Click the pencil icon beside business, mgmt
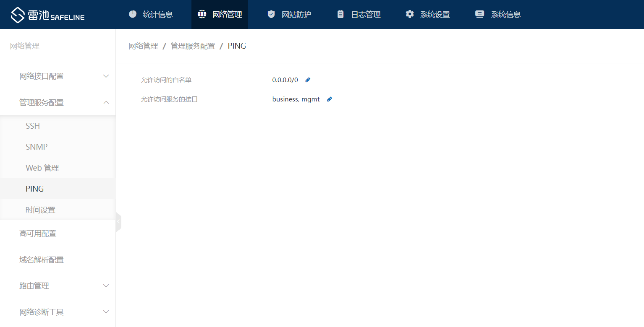This screenshot has width=644, height=327. [x=330, y=99]
